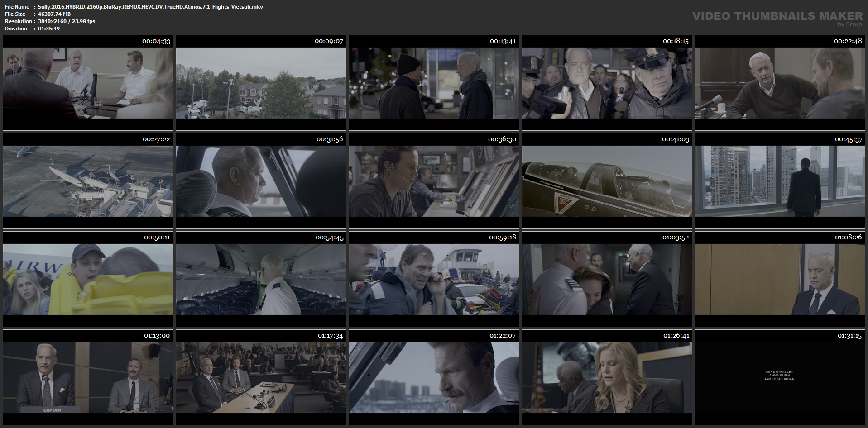
Task: Choose the co-pilot cockpit thumbnail at 01:22:07
Action: 434,377
